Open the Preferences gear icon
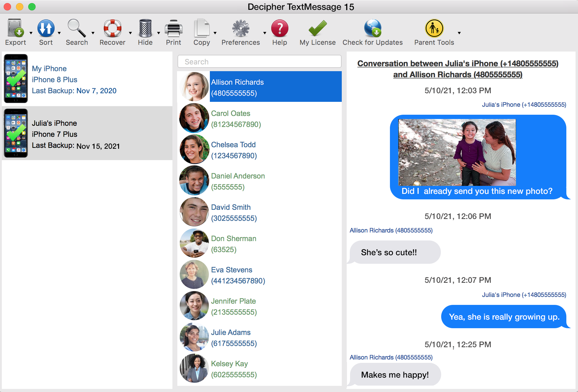This screenshot has width=578, height=392. [x=241, y=29]
